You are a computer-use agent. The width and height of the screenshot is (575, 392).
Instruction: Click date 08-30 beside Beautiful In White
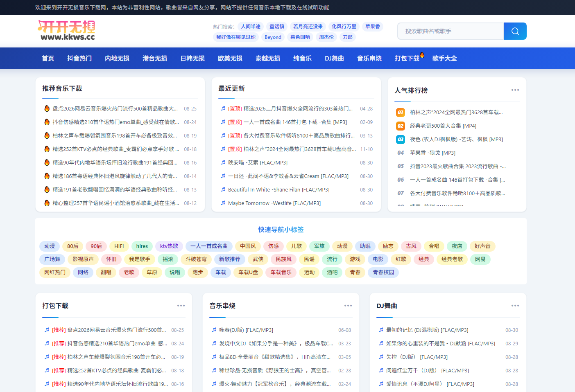[x=366, y=189]
